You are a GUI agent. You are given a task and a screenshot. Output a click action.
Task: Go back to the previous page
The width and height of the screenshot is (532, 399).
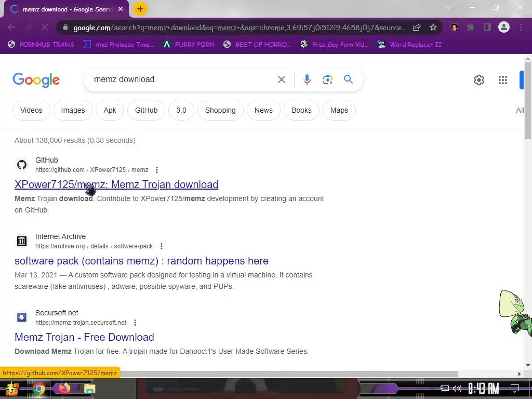[x=11, y=27]
